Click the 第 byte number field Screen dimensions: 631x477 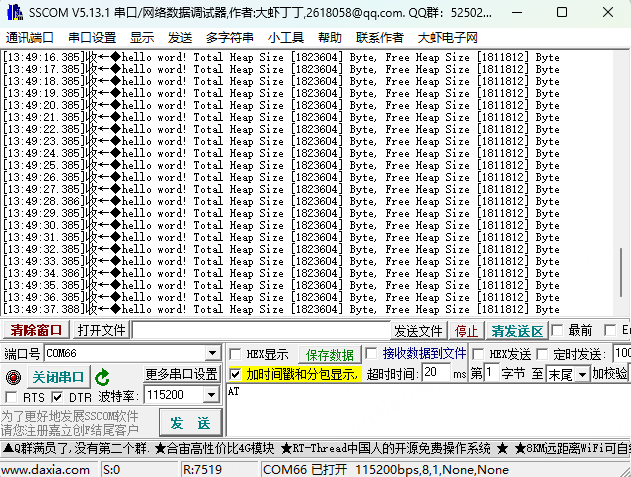point(491,373)
